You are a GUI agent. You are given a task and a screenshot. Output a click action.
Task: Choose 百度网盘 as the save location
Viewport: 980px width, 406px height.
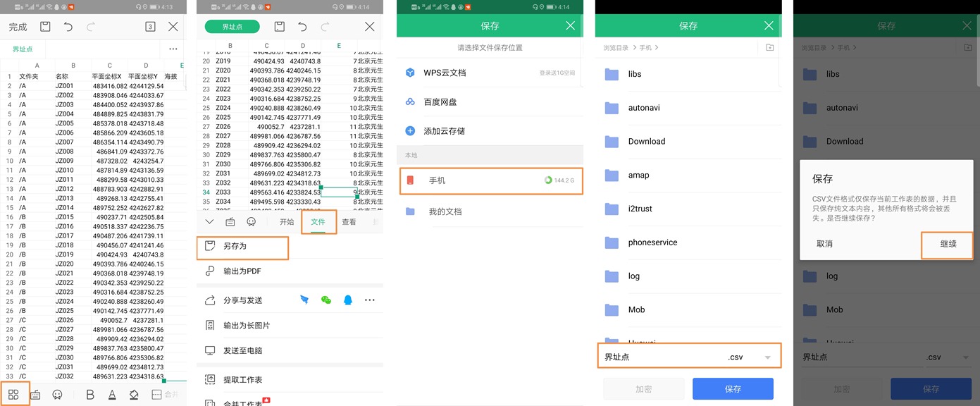[x=440, y=102]
